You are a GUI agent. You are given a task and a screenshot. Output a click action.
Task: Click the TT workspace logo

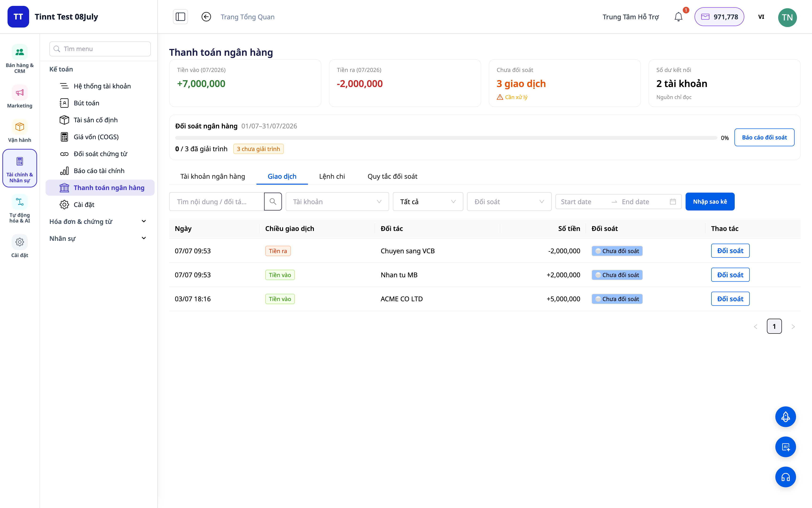point(18,17)
